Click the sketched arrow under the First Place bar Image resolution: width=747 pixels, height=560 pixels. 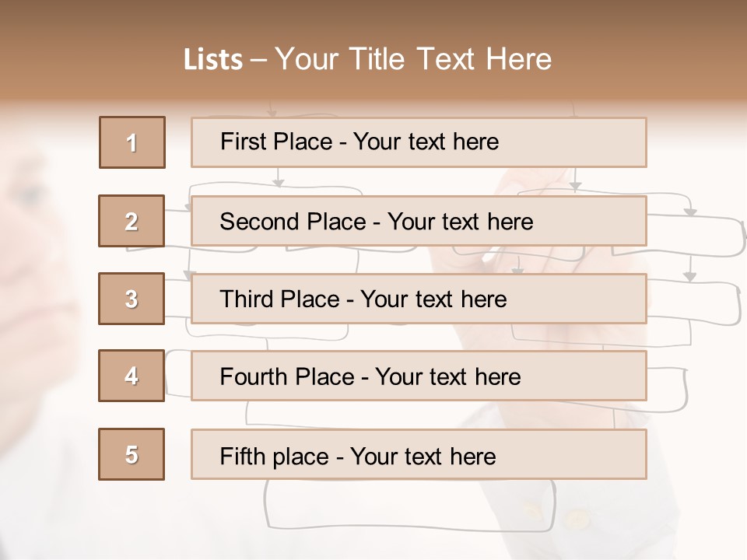pos(279,178)
